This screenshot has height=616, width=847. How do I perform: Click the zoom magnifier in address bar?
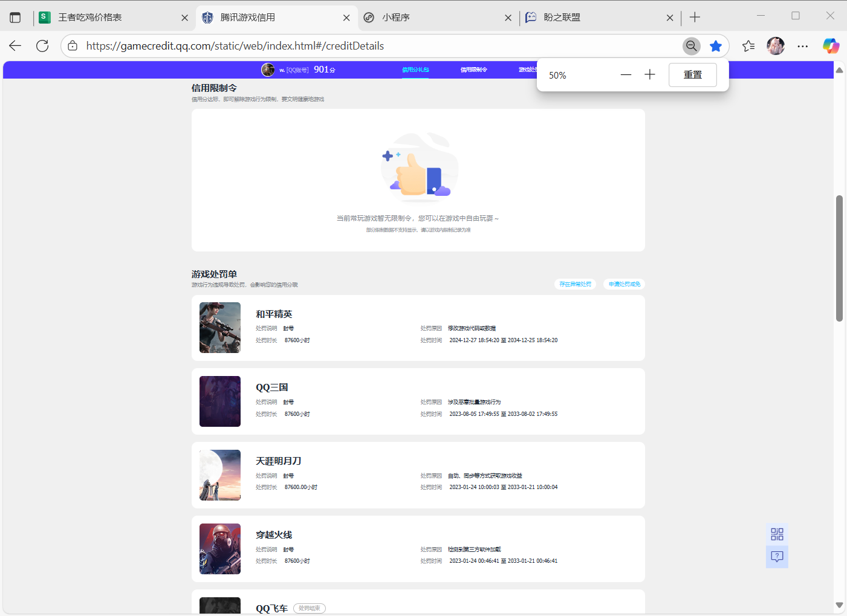(x=692, y=46)
